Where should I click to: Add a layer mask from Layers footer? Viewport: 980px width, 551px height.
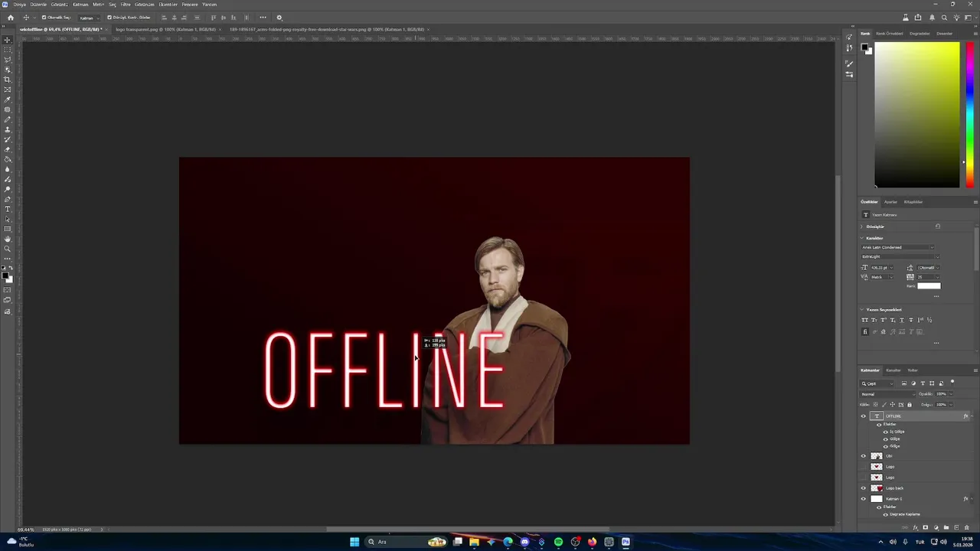pyautogui.click(x=925, y=527)
